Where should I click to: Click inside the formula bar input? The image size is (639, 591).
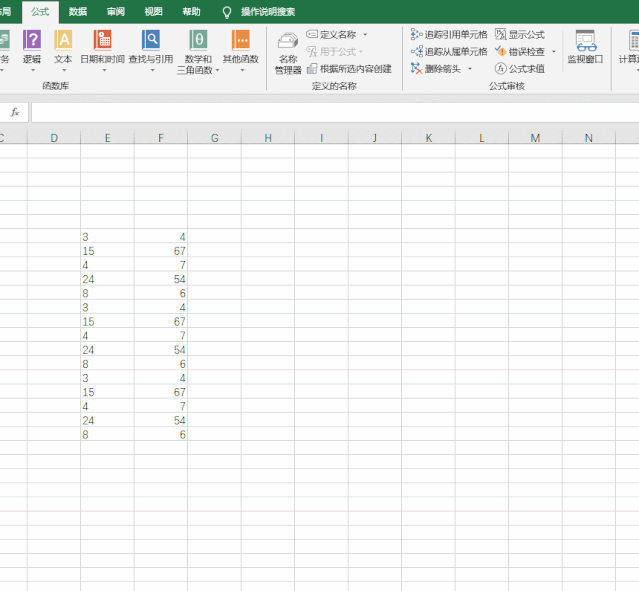[335, 112]
